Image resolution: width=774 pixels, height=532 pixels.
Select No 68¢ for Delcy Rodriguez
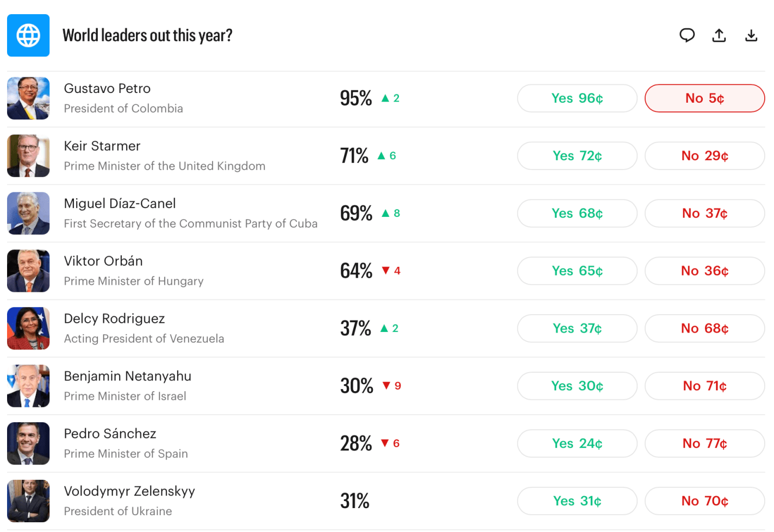click(x=704, y=329)
